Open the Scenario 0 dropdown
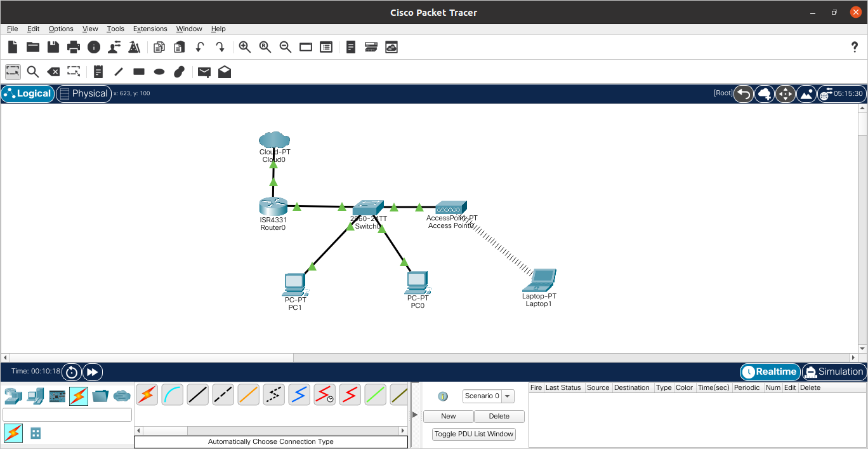 (489, 396)
